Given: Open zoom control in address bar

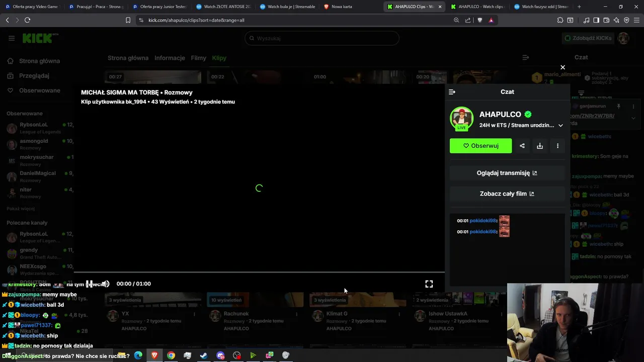Looking at the screenshot, I should point(456,20).
